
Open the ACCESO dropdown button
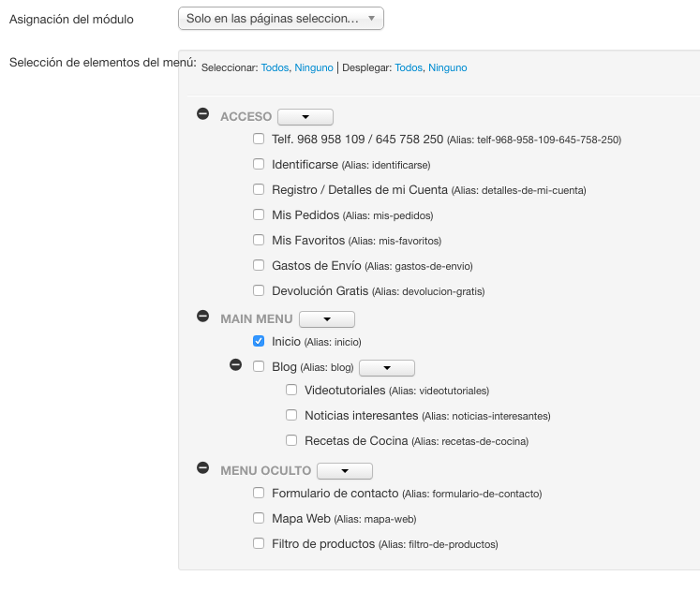pyautogui.click(x=305, y=117)
